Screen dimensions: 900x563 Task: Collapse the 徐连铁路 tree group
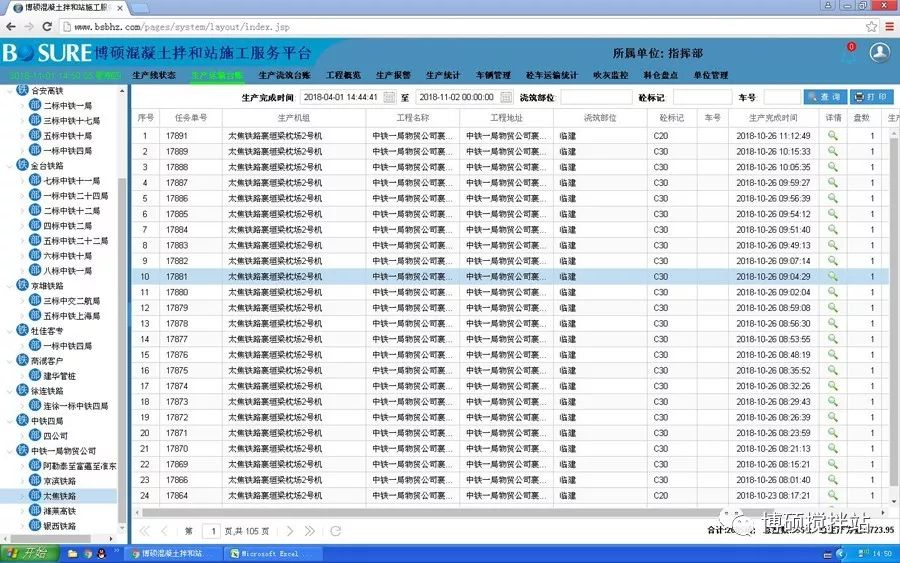[9, 391]
